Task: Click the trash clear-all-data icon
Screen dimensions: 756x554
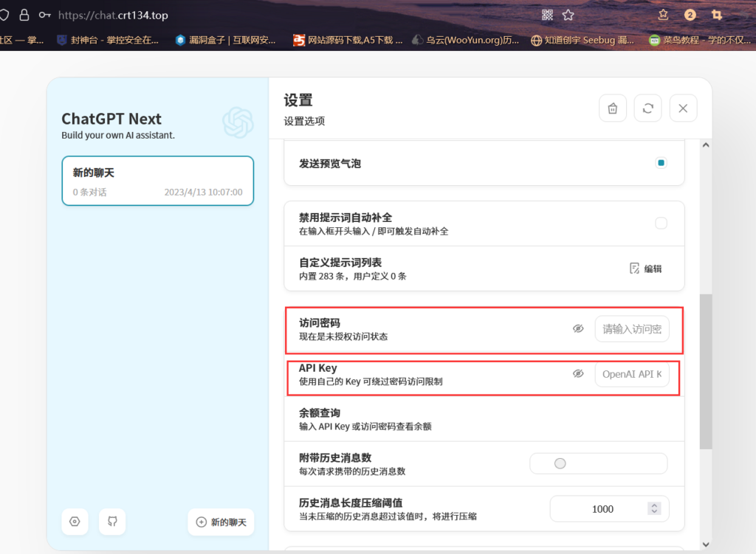Action: tap(613, 108)
